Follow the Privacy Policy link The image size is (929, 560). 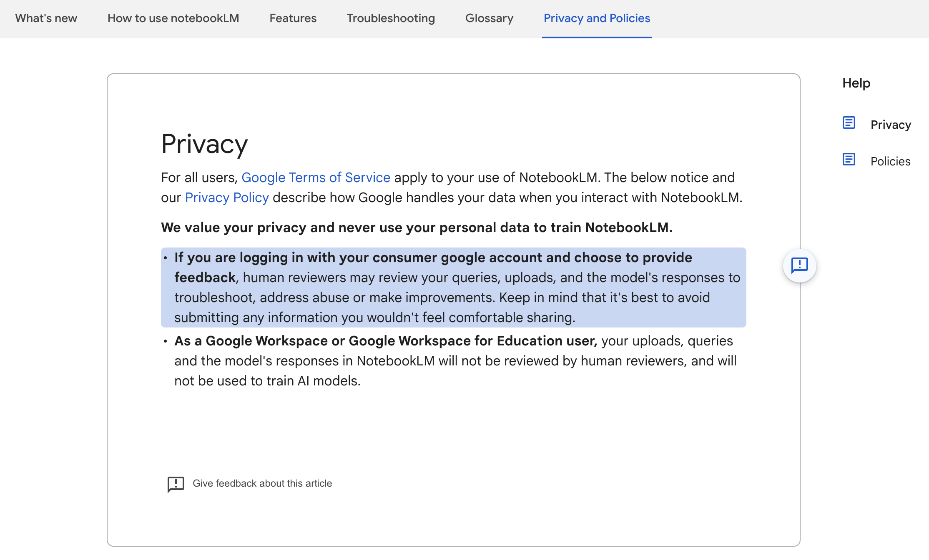227,197
